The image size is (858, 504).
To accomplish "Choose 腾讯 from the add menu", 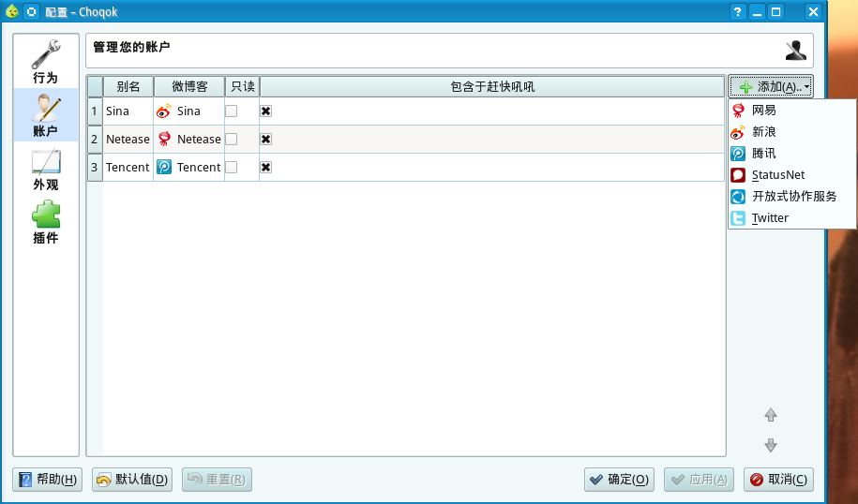I will (791, 153).
